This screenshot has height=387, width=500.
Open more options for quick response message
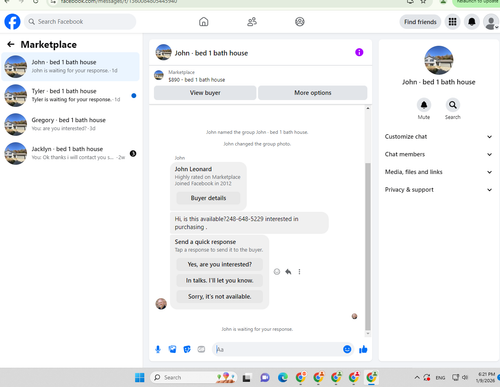click(x=299, y=272)
